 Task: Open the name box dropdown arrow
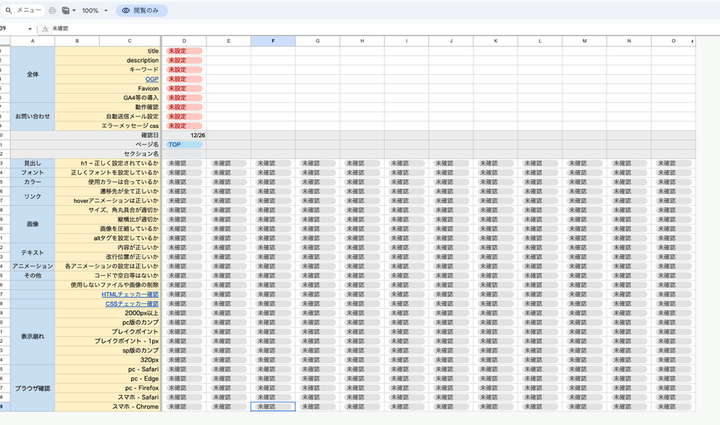[30, 29]
